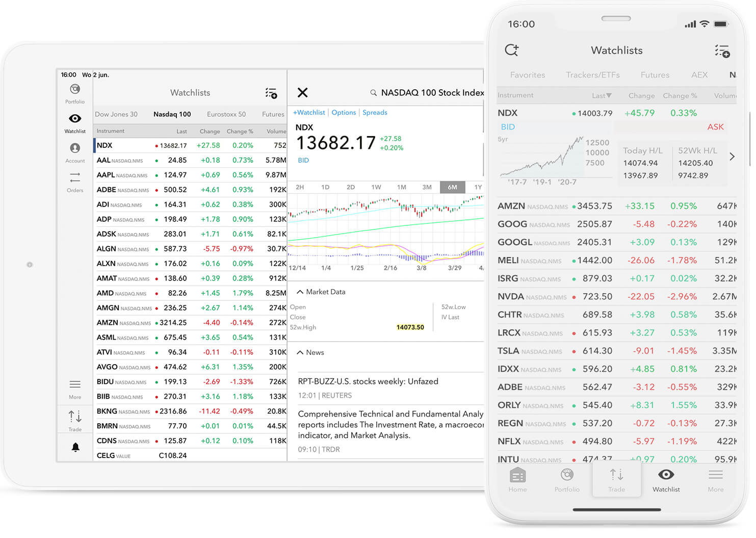This screenshot has width=756, height=538.
Task: Select the 3M chart range
Action: point(427,187)
